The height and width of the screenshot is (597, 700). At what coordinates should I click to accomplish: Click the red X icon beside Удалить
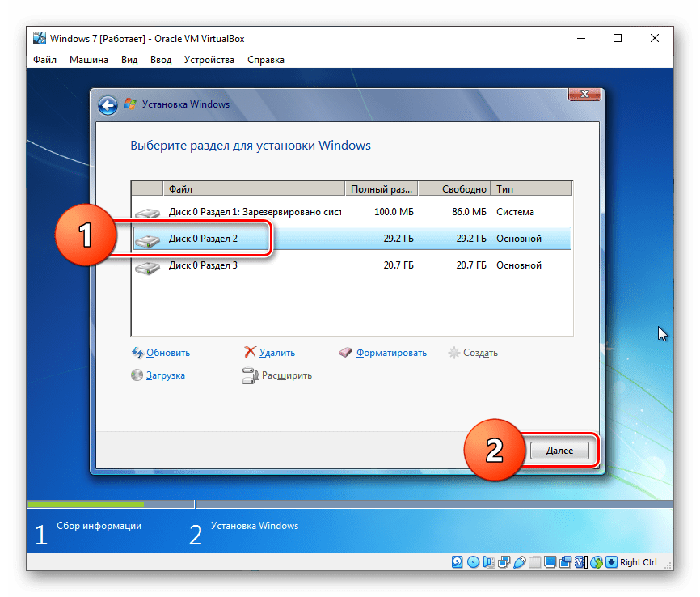click(250, 352)
